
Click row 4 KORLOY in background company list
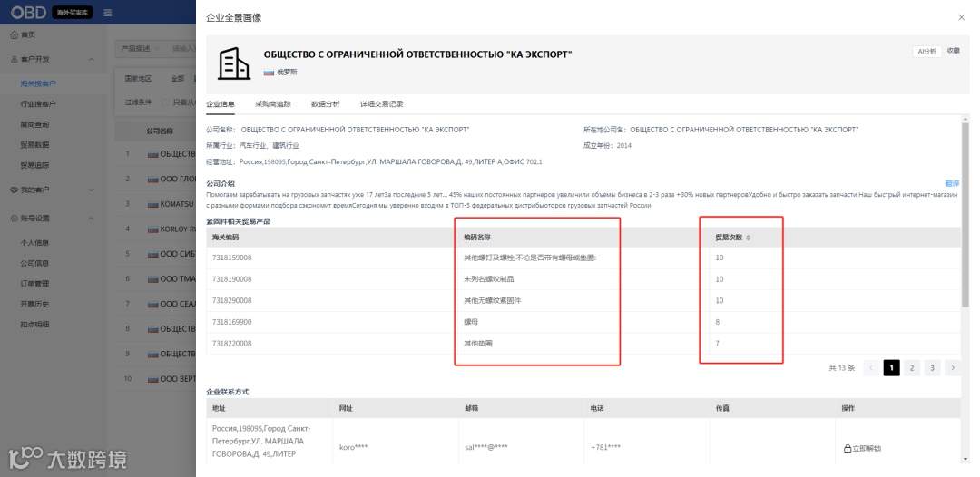click(171, 229)
